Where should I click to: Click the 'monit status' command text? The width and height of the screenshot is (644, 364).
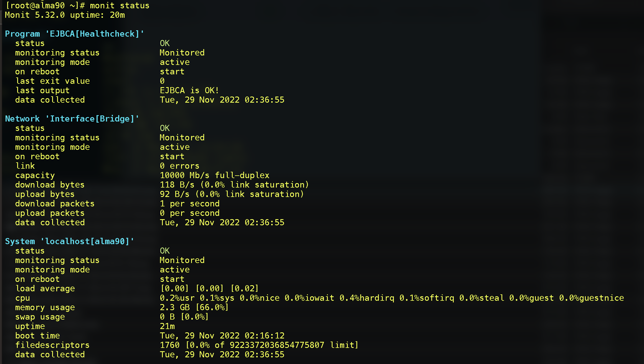120,6
